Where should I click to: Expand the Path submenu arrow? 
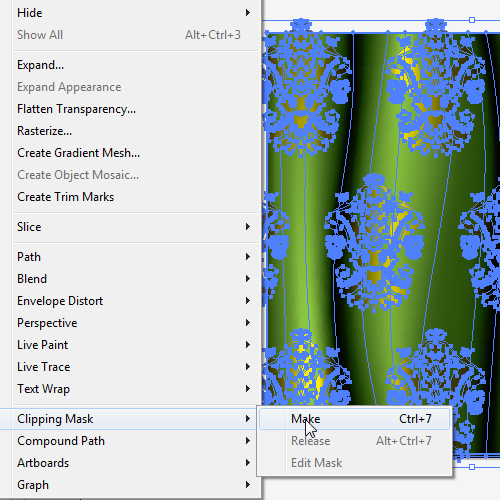pos(248,257)
